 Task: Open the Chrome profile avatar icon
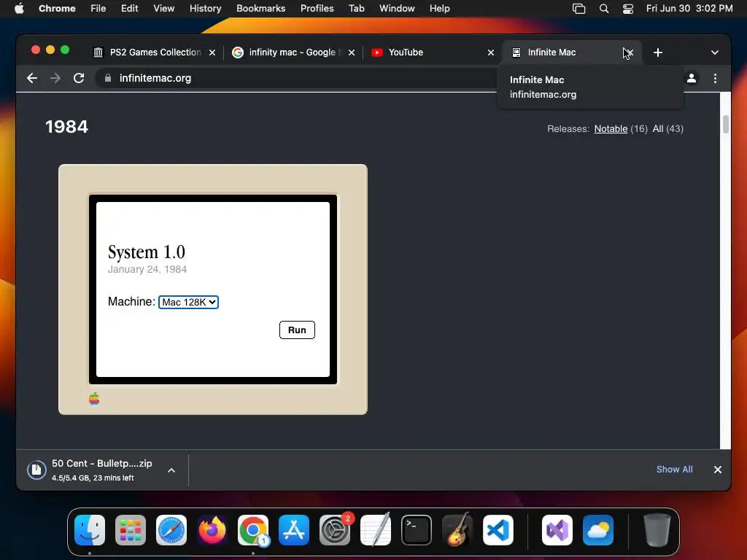[x=692, y=78]
